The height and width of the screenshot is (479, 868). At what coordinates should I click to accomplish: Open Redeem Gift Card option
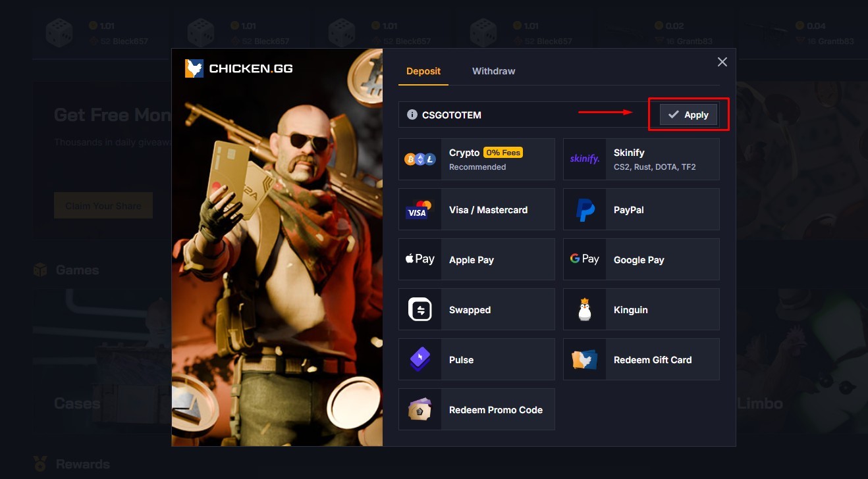click(x=641, y=359)
